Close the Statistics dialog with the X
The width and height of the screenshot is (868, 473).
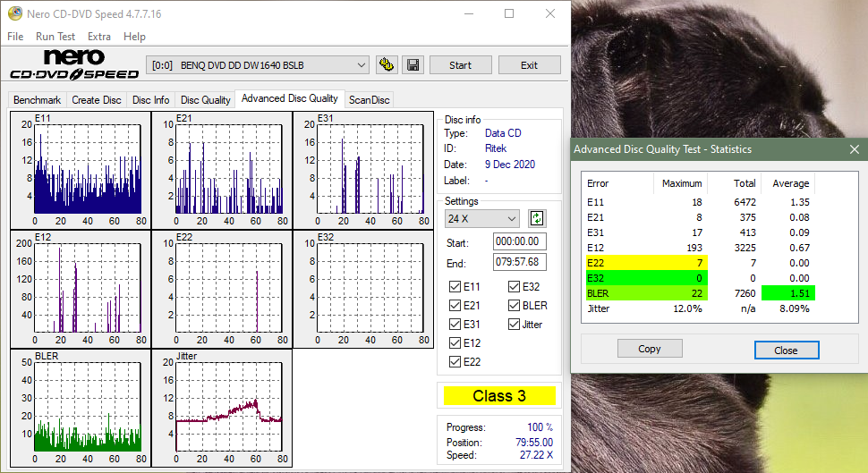tap(855, 149)
